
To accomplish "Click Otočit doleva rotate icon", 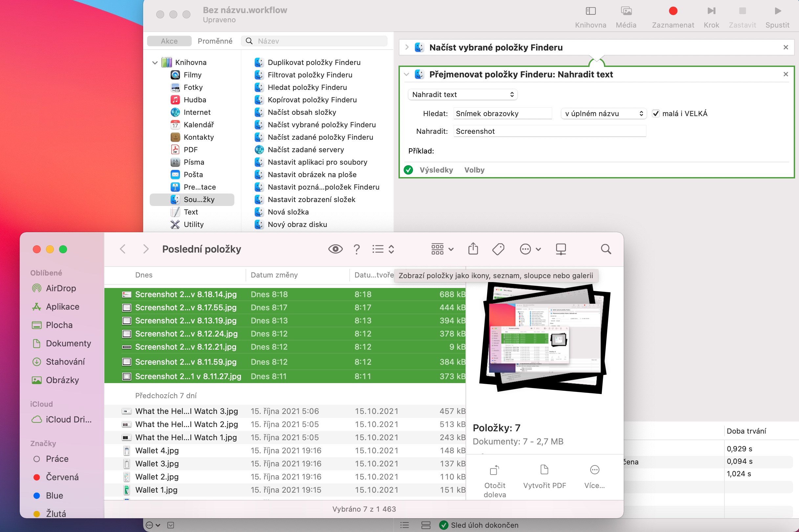I will coord(494,470).
